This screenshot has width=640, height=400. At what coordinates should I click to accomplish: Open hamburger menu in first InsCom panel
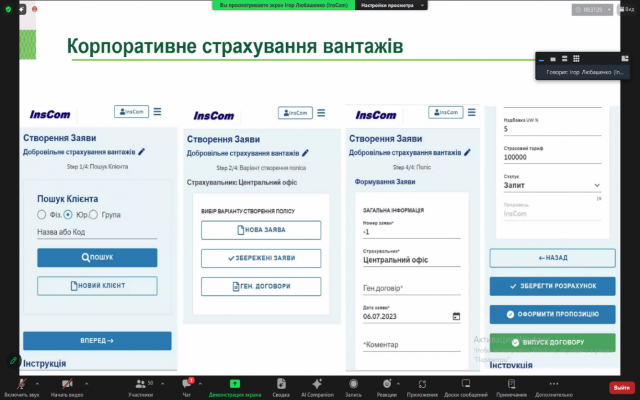click(x=158, y=111)
